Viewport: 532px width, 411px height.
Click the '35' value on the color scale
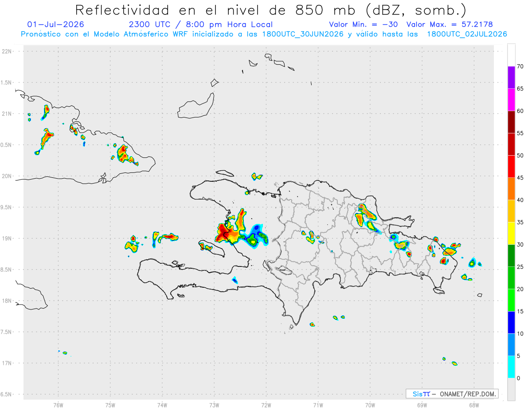point(520,222)
